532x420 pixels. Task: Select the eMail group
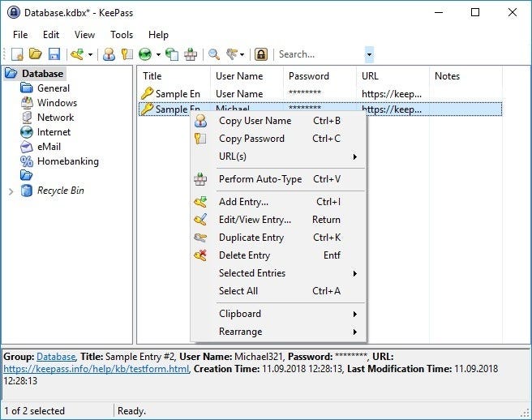(x=49, y=147)
